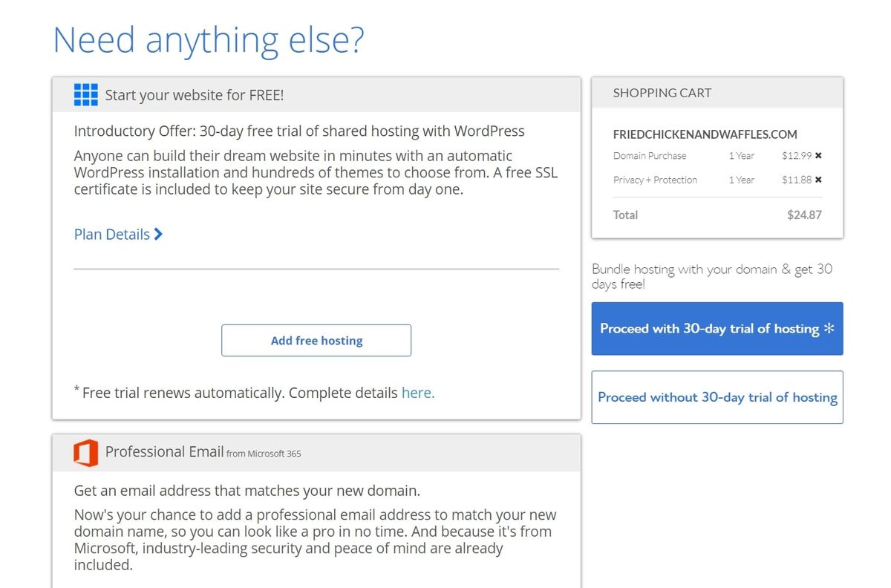Open the free trial details via the here link

[x=417, y=393]
